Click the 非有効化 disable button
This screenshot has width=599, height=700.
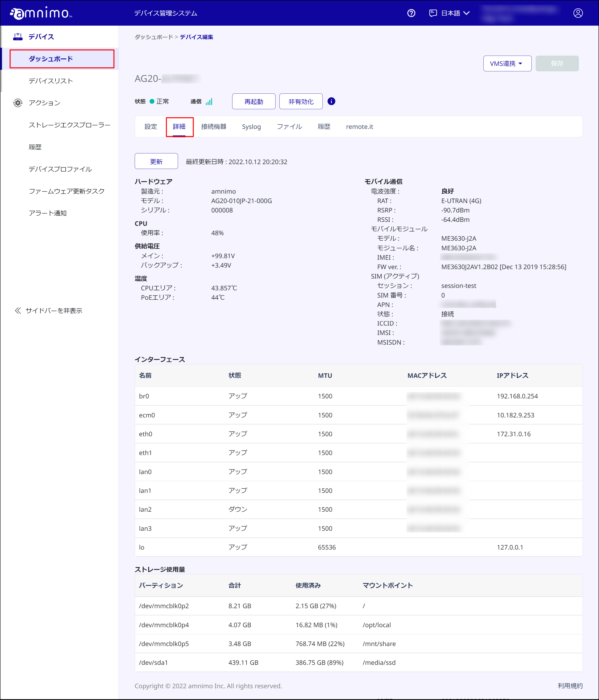(301, 101)
